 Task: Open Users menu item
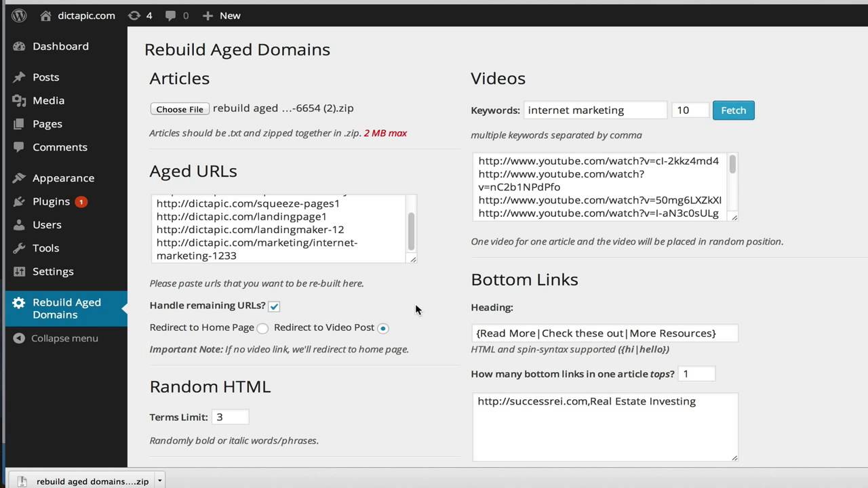coord(47,224)
